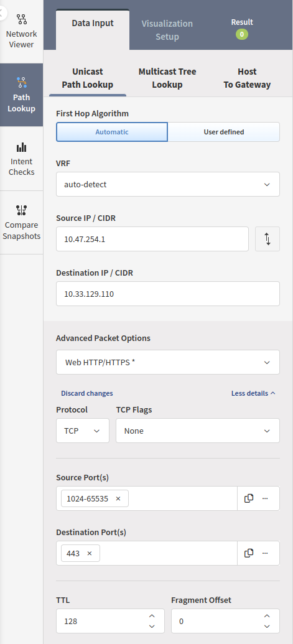Screen dimensions: 293x644
Task: Swap source and destination IP arrows
Action: click(x=267, y=239)
